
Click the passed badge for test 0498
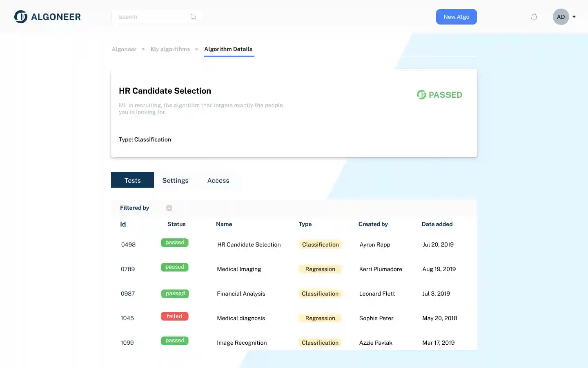click(174, 242)
